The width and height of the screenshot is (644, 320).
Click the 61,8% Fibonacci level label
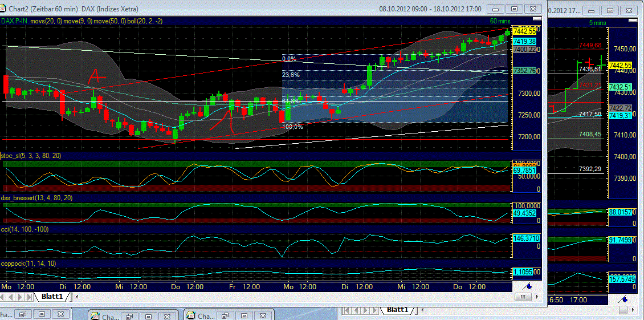[291, 101]
